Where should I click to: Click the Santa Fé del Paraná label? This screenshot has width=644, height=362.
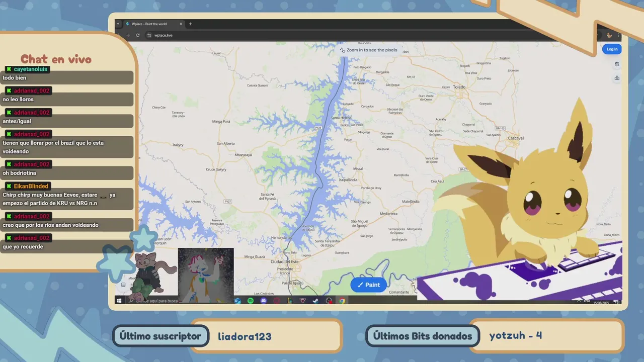[x=267, y=196]
